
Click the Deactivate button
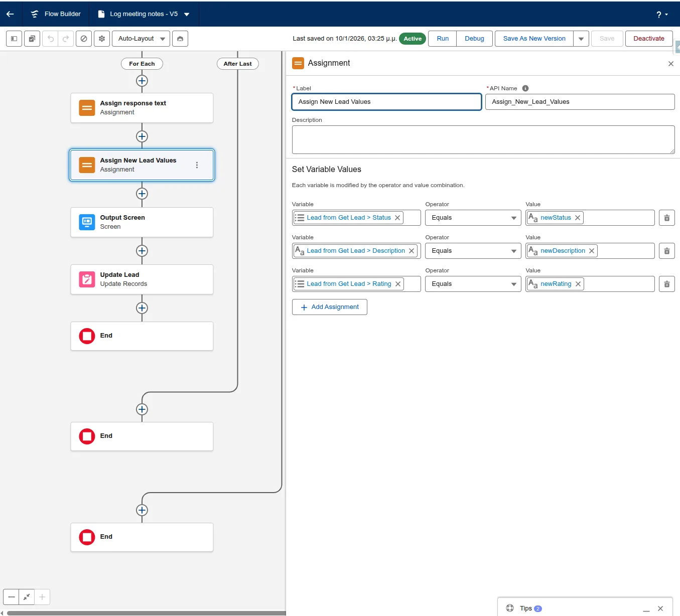[x=648, y=39]
